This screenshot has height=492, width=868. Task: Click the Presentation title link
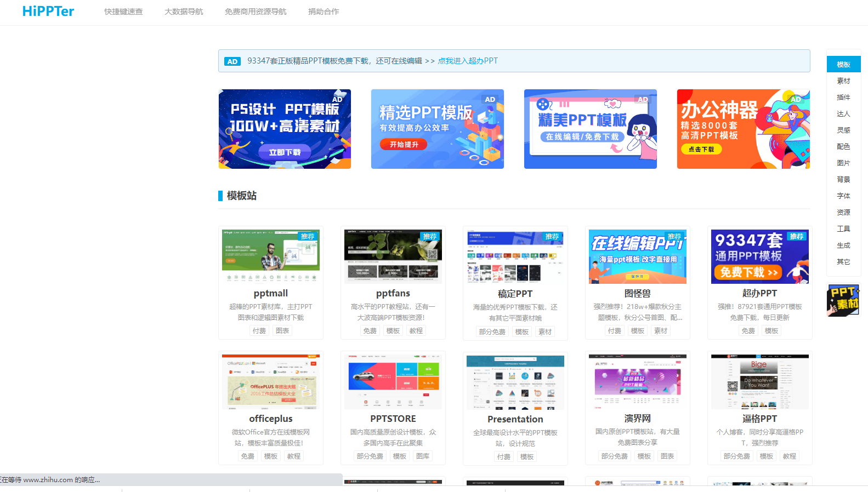click(515, 420)
